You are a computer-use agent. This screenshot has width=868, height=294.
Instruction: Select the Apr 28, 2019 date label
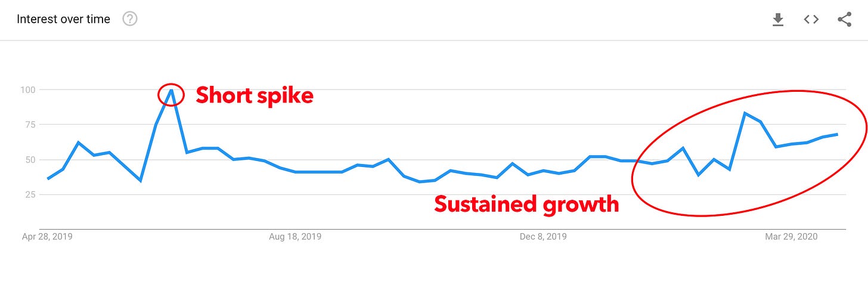tap(47, 237)
